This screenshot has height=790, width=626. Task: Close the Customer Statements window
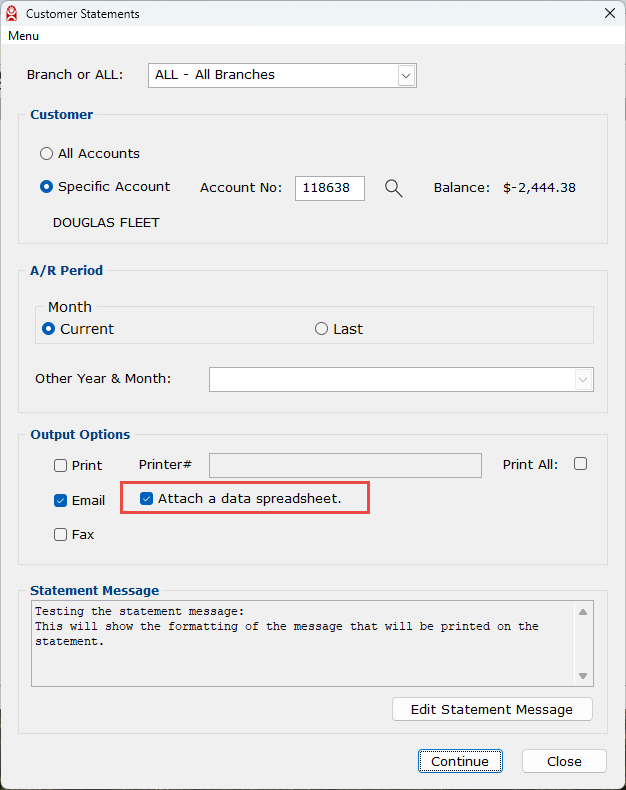pos(609,14)
